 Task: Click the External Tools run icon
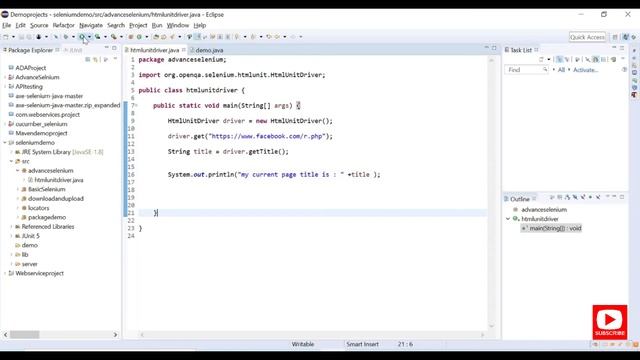point(113,37)
